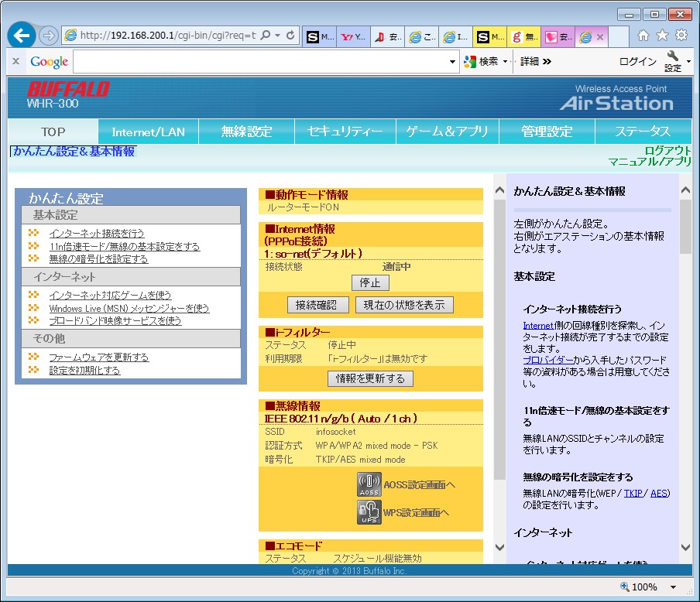This screenshot has height=602, width=700.
Task: Click the 情報を更新する button
Action: coord(370,378)
